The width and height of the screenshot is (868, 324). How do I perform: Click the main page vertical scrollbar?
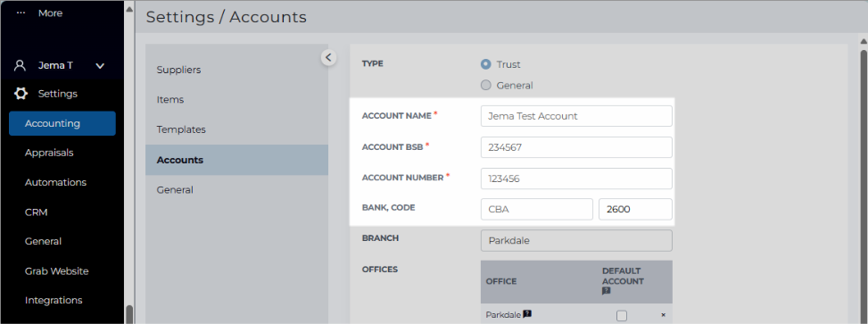coord(863,186)
